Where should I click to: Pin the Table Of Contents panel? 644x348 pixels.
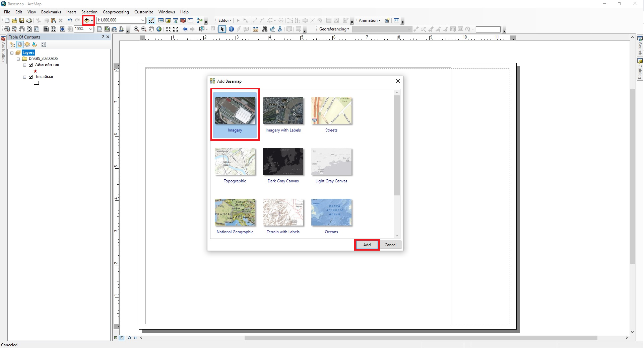103,37
